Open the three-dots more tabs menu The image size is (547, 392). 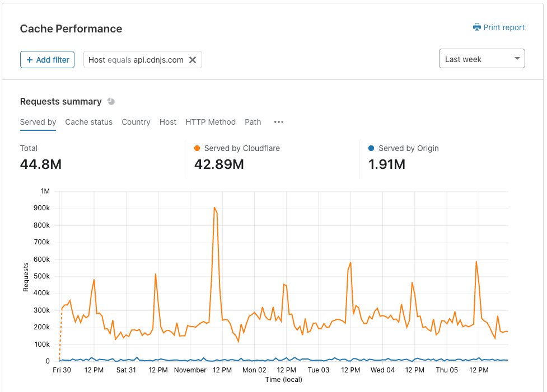click(279, 122)
